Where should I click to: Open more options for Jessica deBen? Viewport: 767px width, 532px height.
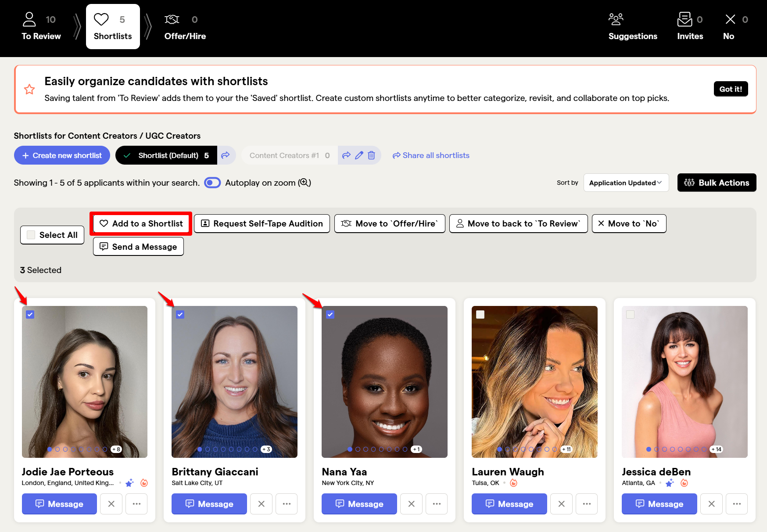tap(737, 504)
